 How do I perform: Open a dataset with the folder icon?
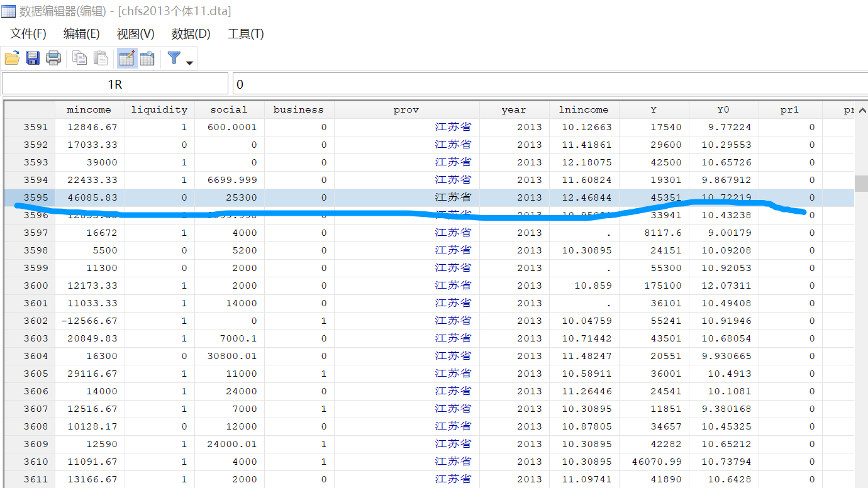[x=12, y=58]
